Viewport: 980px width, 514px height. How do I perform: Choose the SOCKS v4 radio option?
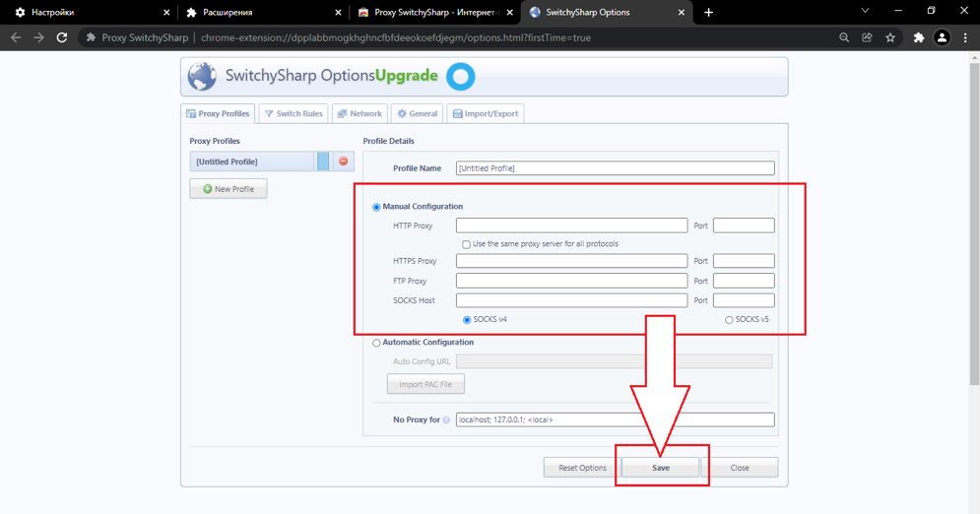467,320
